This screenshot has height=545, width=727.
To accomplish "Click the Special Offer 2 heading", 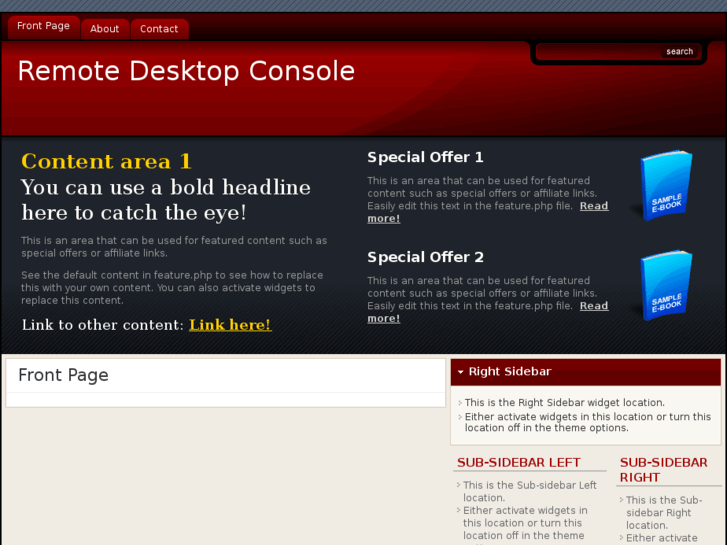I will (425, 257).
